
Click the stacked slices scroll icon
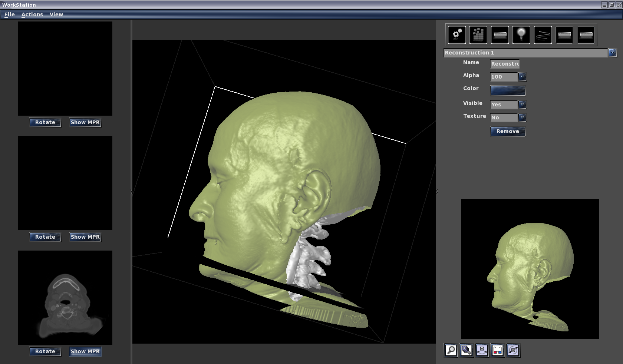tap(466, 350)
